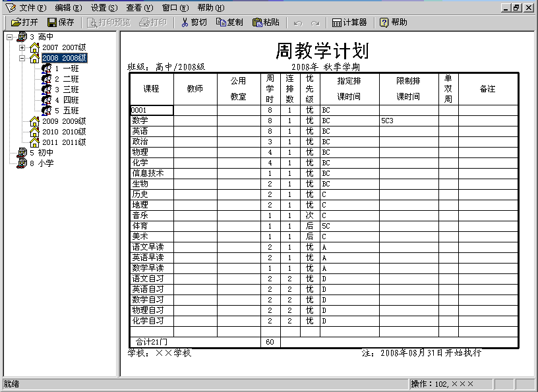
Task: Click the 复制 (Copy) toolbar button
Action: [229, 22]
